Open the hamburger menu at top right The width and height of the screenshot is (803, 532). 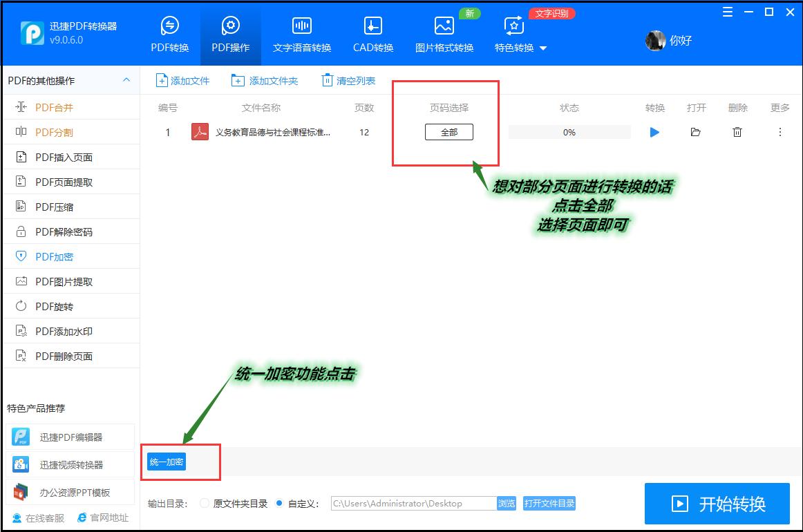coord(727,12)
